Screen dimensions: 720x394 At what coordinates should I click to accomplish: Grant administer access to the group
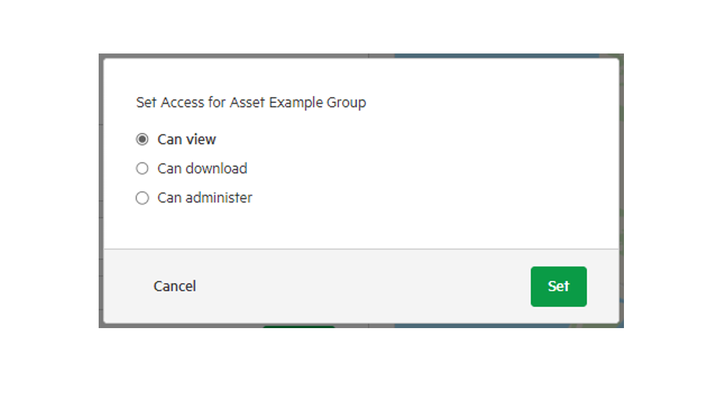coord(142,198)
